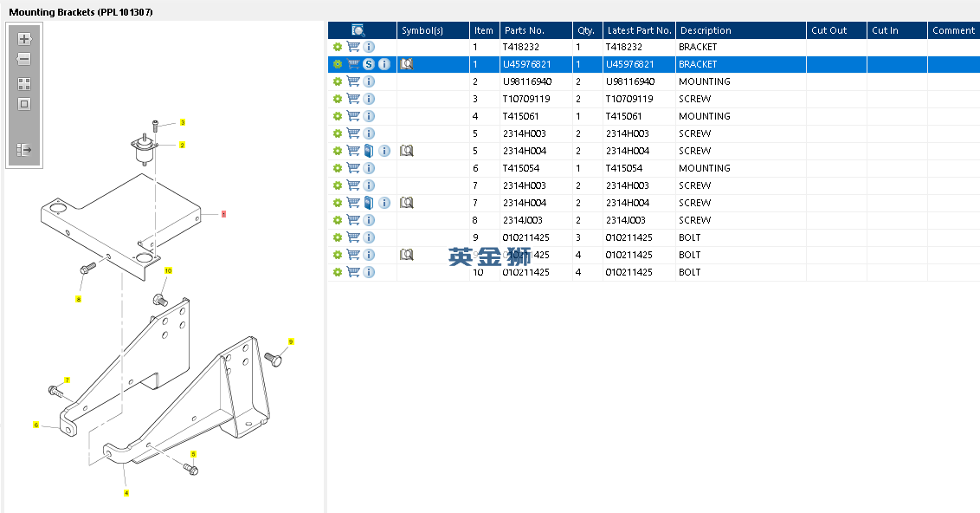Open info for T415054 MOUNTING
The width and height of the screenshot is (980, 513).
369,168
